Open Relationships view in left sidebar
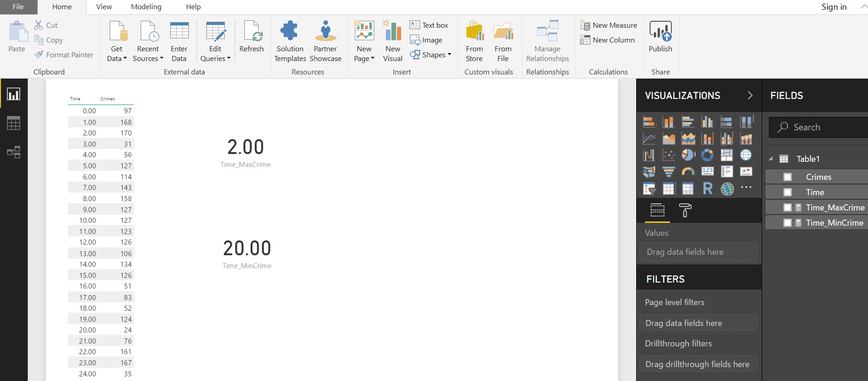868x381 pixels. tap(13, 152)
